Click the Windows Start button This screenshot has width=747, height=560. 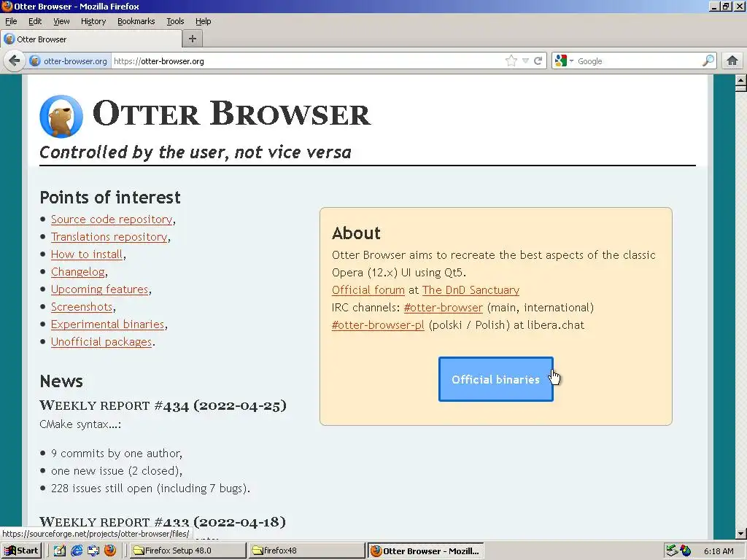[x=21, y=551]
